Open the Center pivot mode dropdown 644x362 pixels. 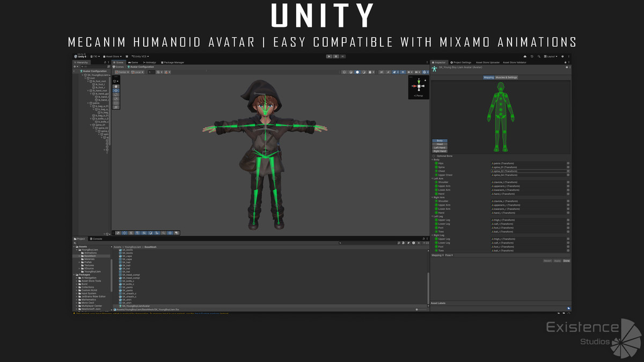[x=122, y=72]
